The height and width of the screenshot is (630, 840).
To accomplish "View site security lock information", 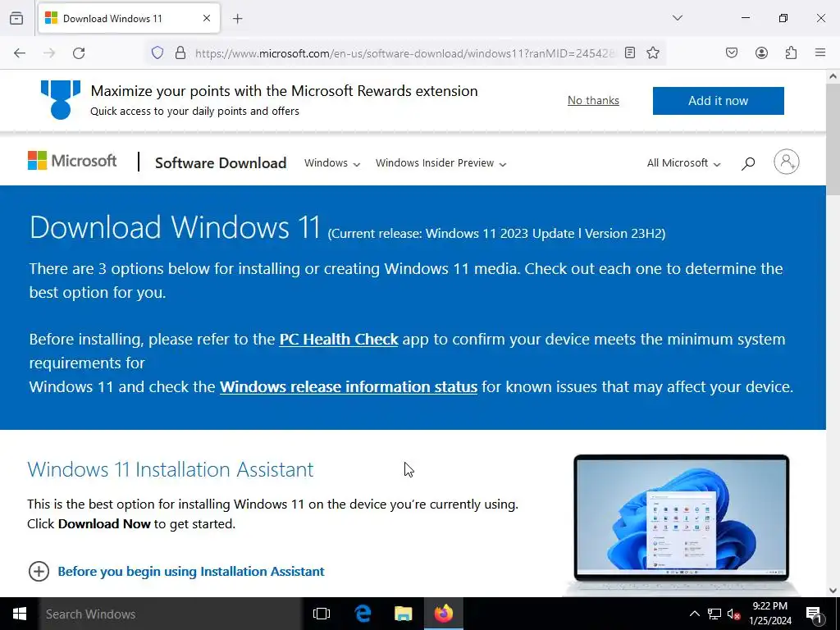I will pyautogui.click(x=180, y=53).
